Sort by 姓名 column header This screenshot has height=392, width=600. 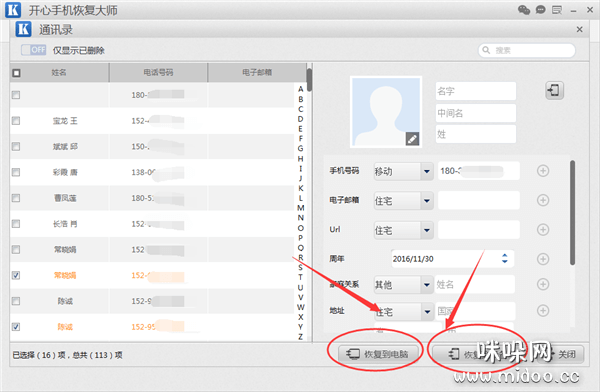(59, 72)
